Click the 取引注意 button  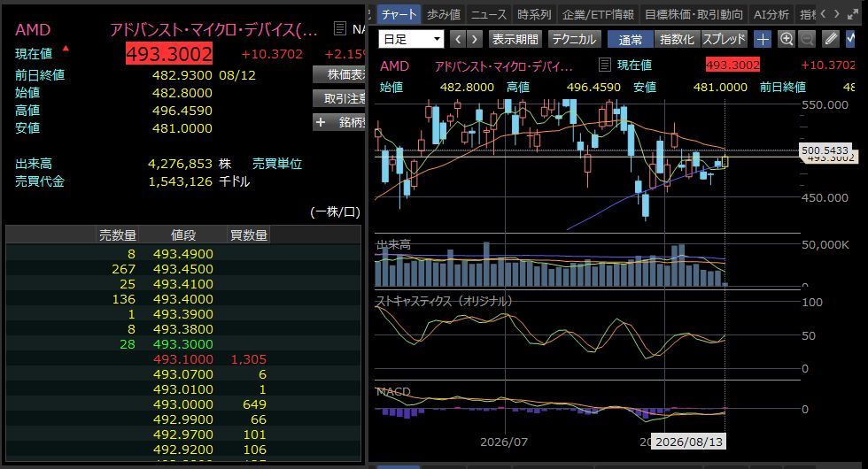[338, 98]
